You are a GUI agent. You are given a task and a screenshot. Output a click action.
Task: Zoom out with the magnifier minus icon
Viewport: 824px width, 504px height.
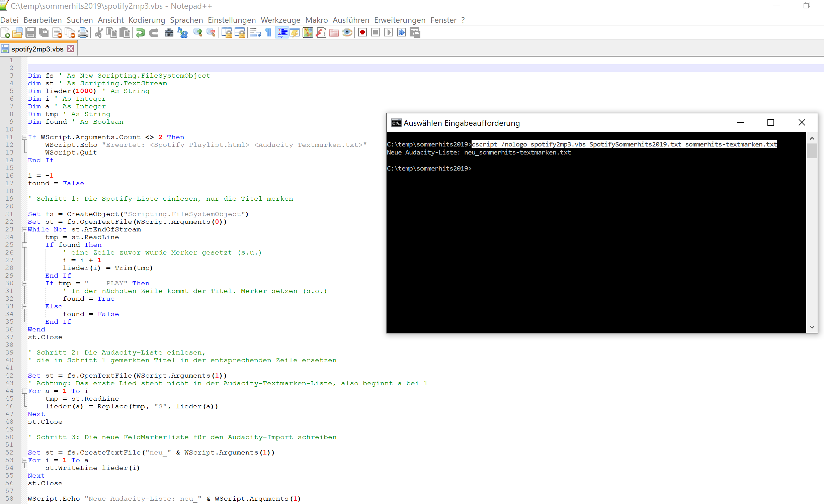[x=211, y=32]
